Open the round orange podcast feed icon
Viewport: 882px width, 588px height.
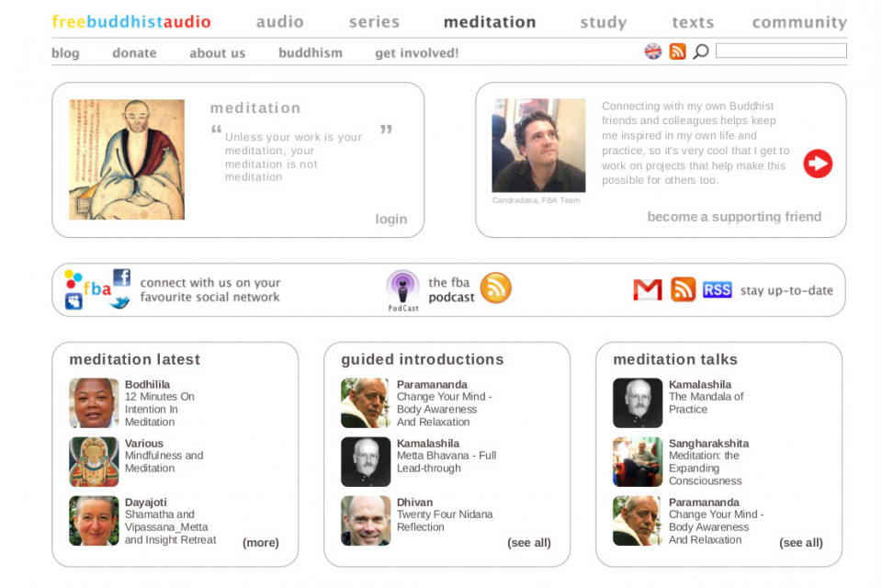[495, 288]
